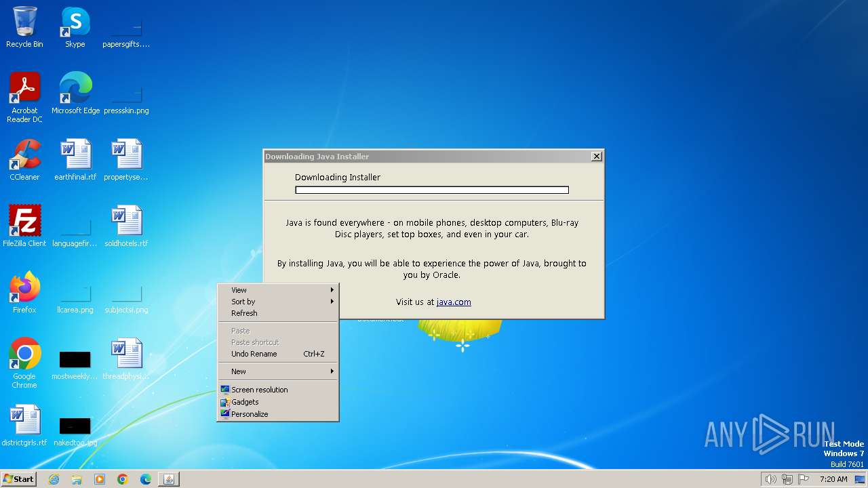Open Personalize from context menu
Viewport: 868px width, 488px height.
pos(277,414)
